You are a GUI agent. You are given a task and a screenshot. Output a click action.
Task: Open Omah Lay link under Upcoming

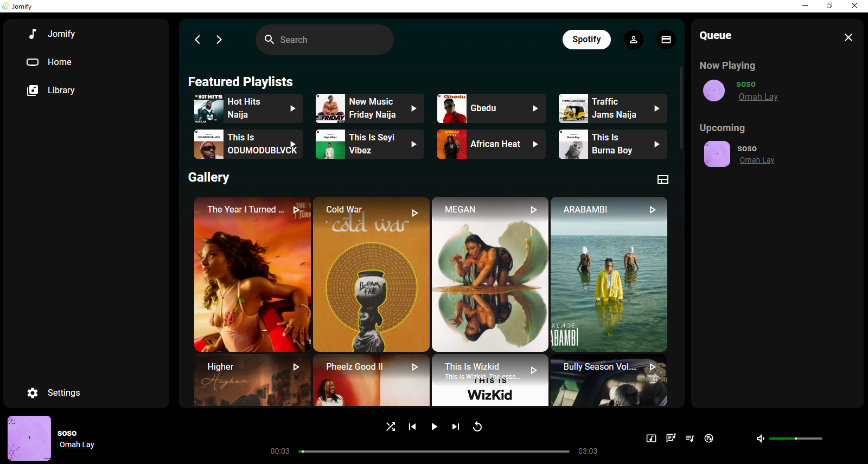pyautogui.click(x=757, y=160)
